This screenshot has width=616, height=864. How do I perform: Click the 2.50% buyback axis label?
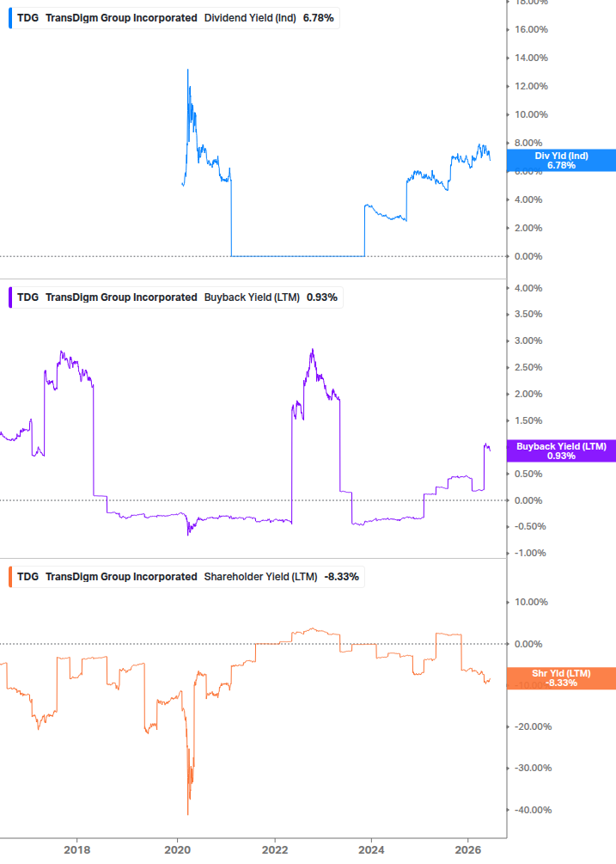click(528, 368)
